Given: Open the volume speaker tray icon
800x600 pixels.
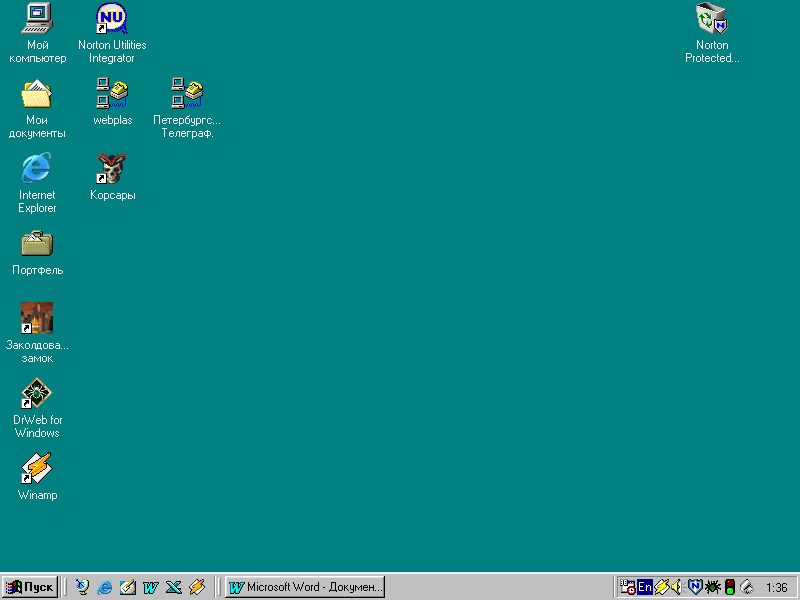Looking at the screenshot, I should pos(678,587).
